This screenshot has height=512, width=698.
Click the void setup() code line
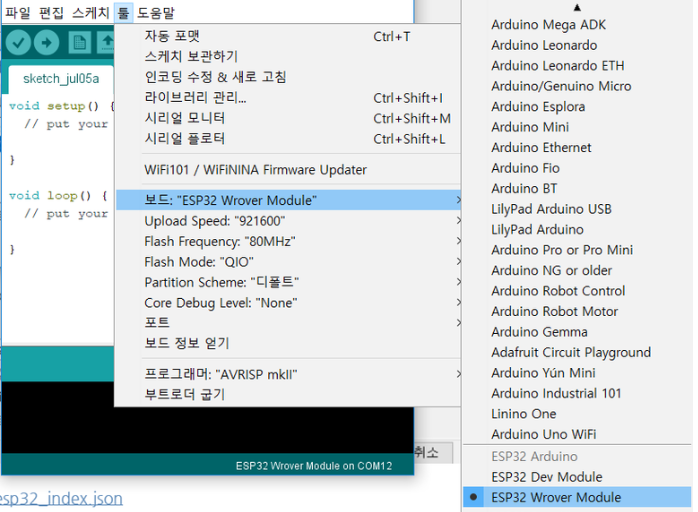pyautogui.click(x=61, y=106)
